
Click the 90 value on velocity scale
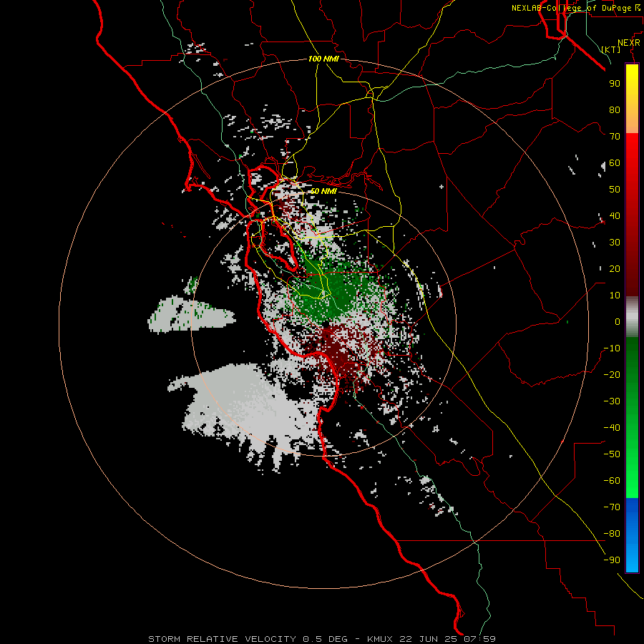tap(615, 84)
